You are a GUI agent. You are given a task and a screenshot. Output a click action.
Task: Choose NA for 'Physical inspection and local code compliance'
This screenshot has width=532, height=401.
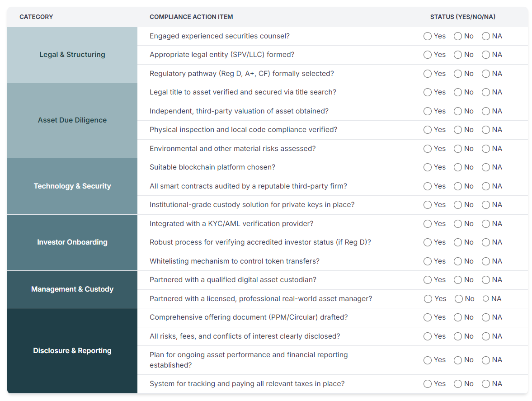[486, 130]
